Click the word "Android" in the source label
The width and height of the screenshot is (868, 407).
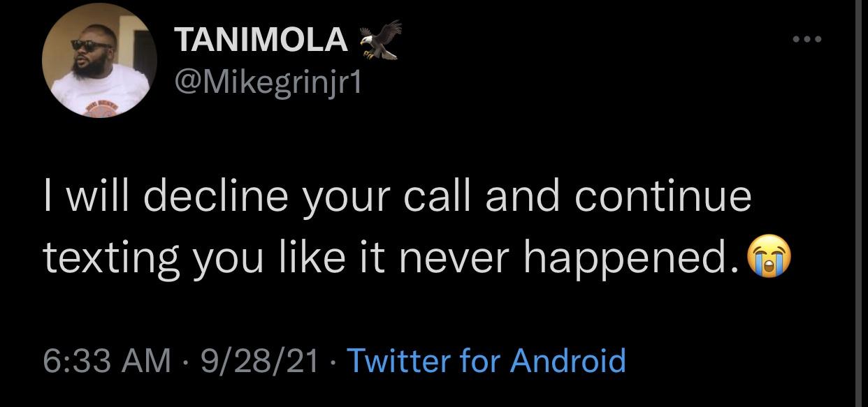[567, 360]
